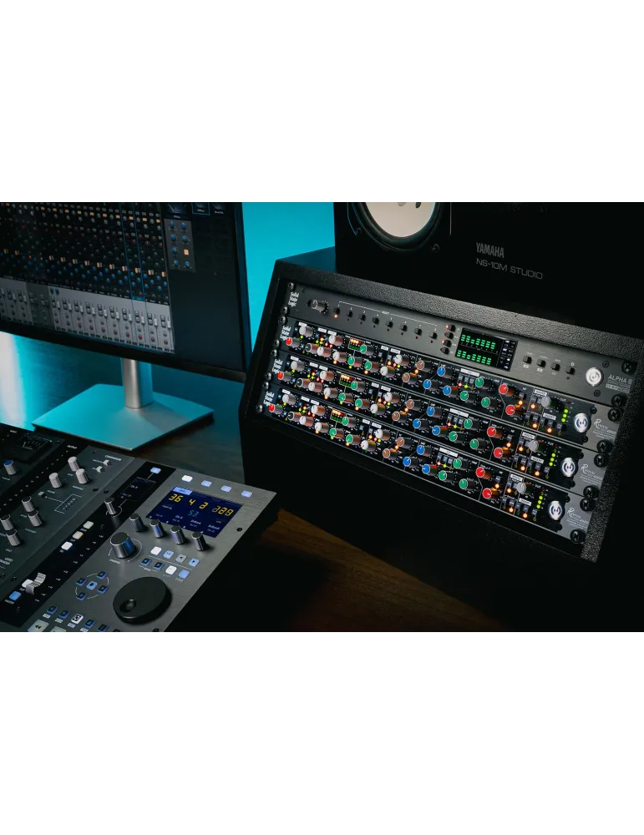Turn the leftmost small encoder under the controller display
The image size is (644, 835).
139,523
